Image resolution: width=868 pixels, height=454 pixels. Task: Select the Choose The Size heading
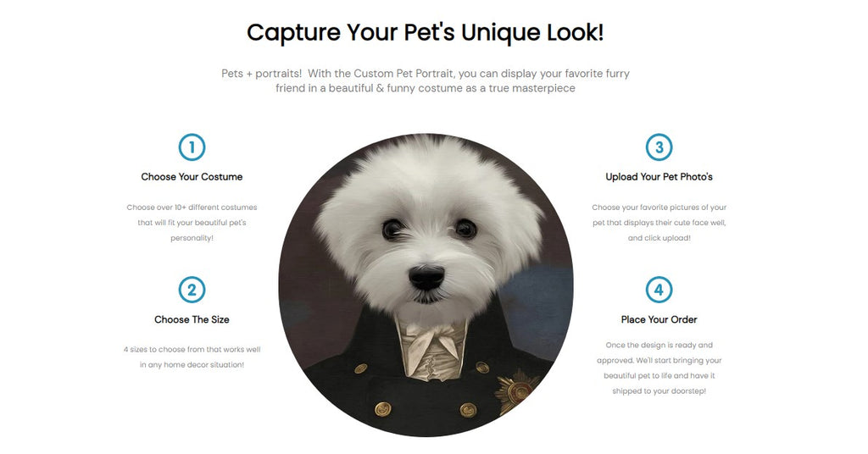click(192, 319)
